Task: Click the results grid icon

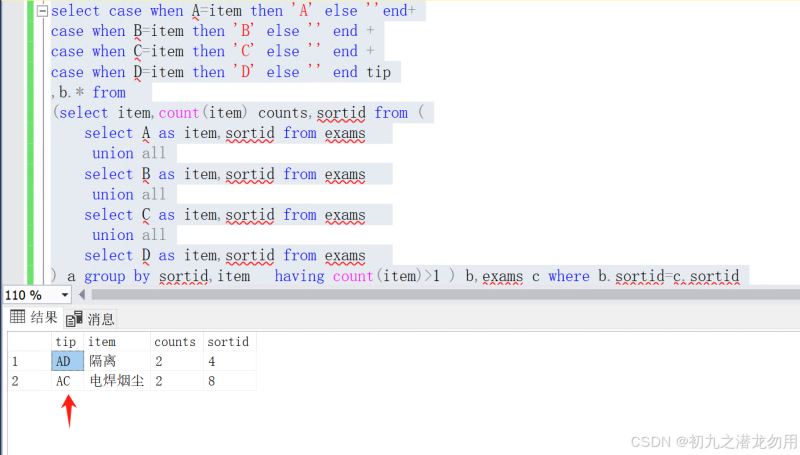Action: pos(16,318)
